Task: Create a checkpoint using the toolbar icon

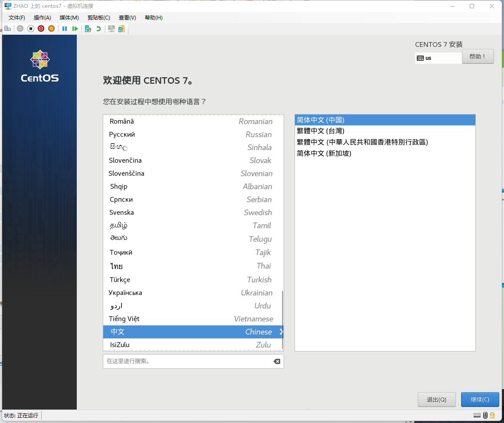Action: click(x=88, y=29)
